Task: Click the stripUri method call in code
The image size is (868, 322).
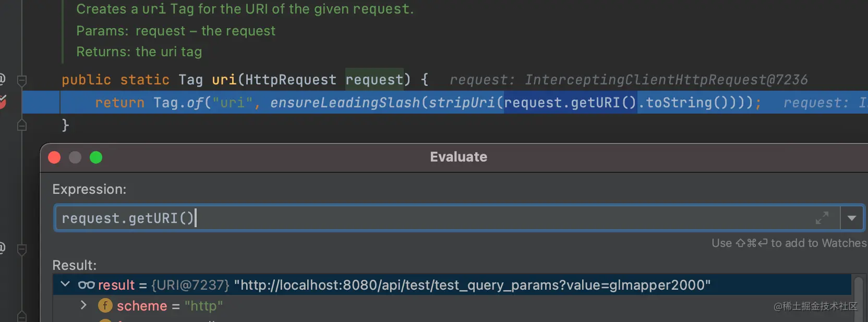Action: click(462, 103)
